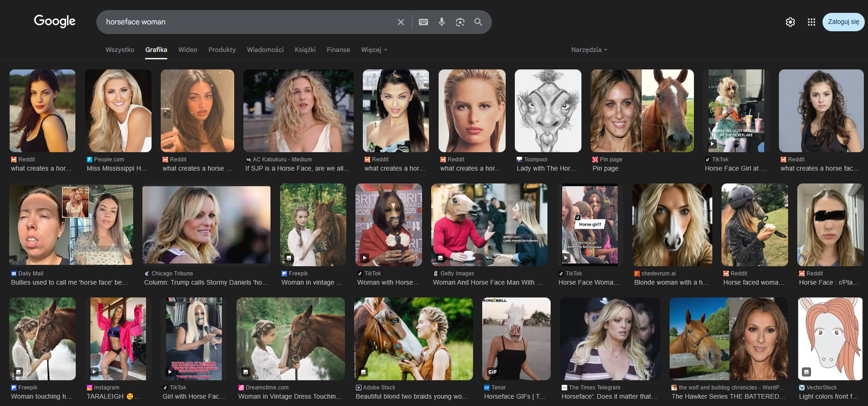Start voice search with the microphone icon
This screenshot has width=868, height=406.
coord(442,22)
